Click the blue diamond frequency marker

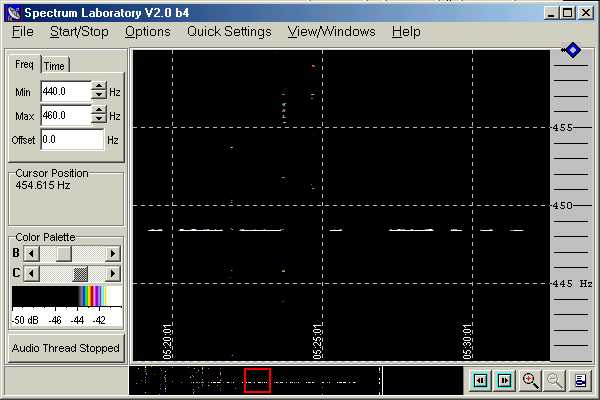(572, 50)
